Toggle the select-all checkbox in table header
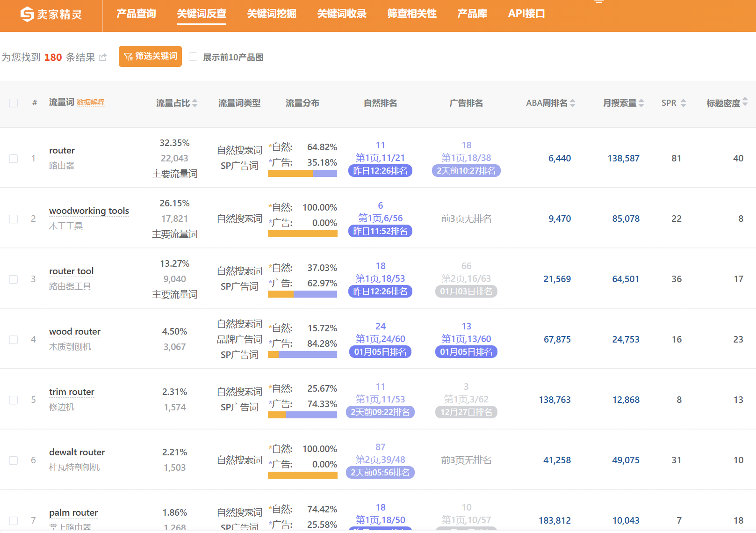Viewport: 756px width, 533px height. 14,103
